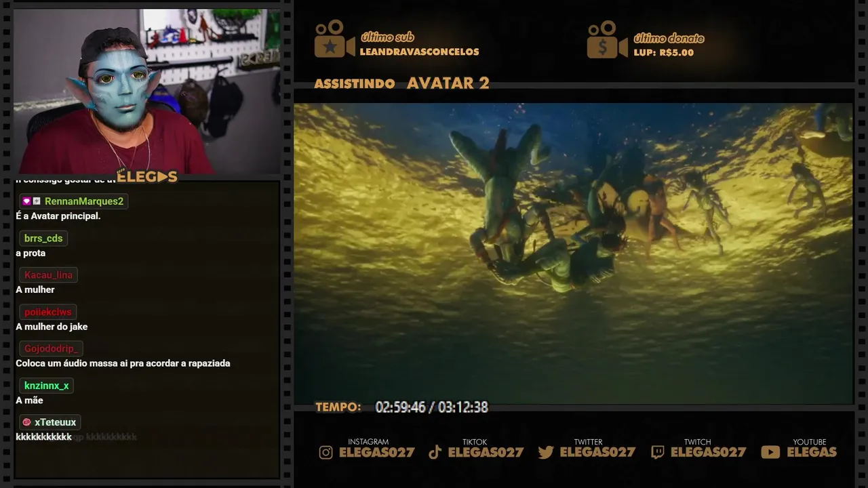This screenshot has height=488, width=868.
Task: Click the TikTok logo icon
Action: (x=435, y=452)
